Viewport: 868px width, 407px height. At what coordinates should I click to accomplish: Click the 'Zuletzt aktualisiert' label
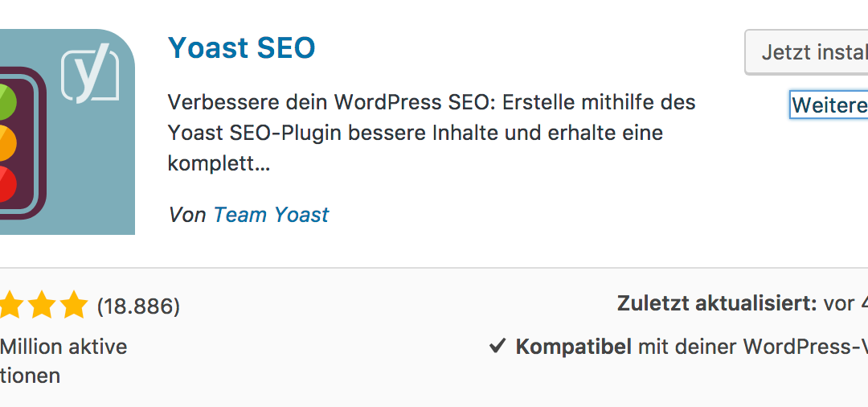717,303
